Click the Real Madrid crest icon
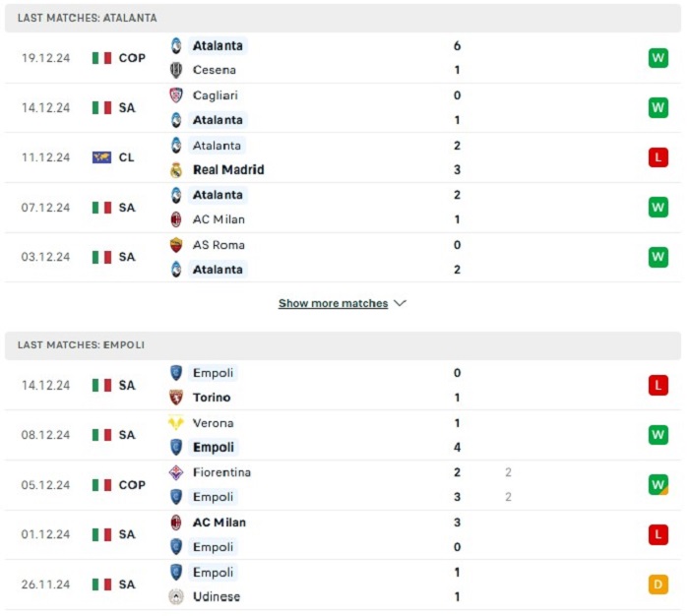Image resolution: width=689 pixels, height=616 pixels. 176,170
